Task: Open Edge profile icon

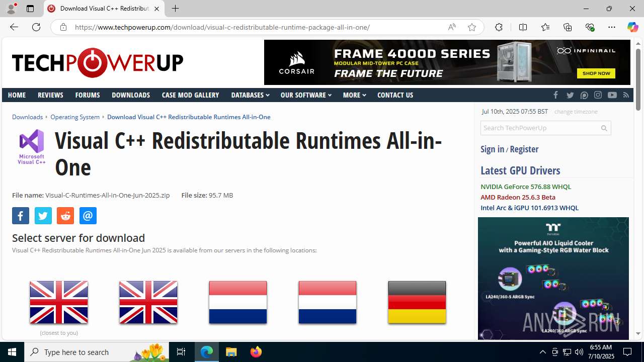Action: tap(11, 9)
